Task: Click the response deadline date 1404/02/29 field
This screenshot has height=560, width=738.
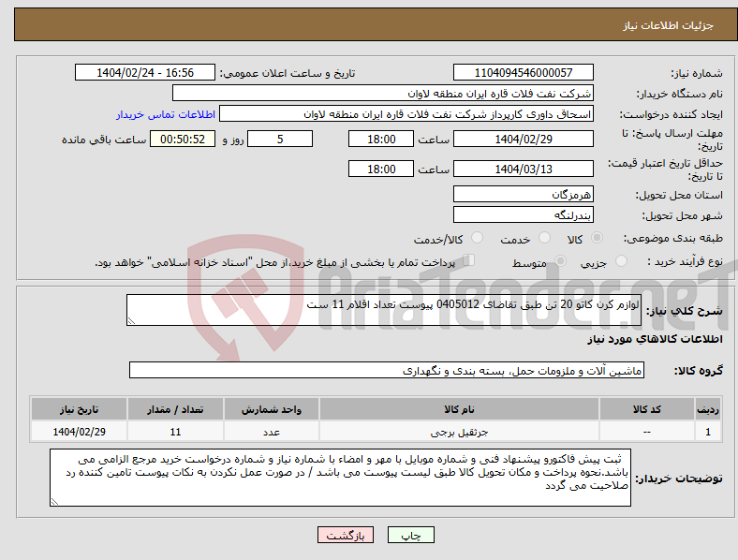Action: 524,139
